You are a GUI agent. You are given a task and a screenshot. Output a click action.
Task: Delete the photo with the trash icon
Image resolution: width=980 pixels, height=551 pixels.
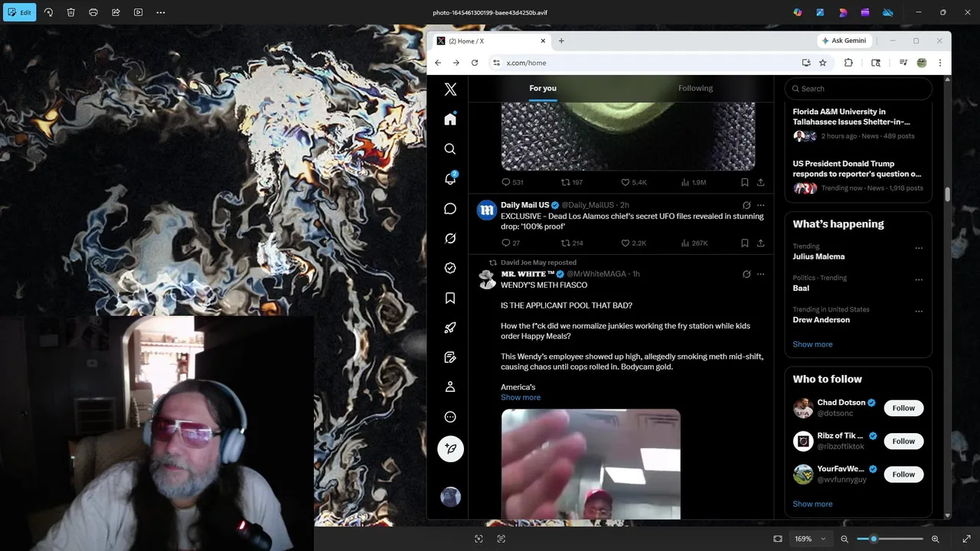point(70,12)
